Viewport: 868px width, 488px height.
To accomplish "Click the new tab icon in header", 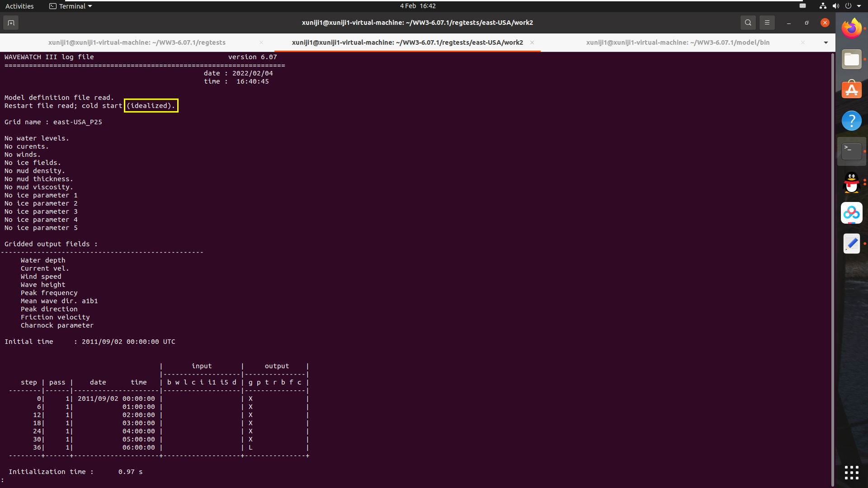I will (x=11, y=23).
